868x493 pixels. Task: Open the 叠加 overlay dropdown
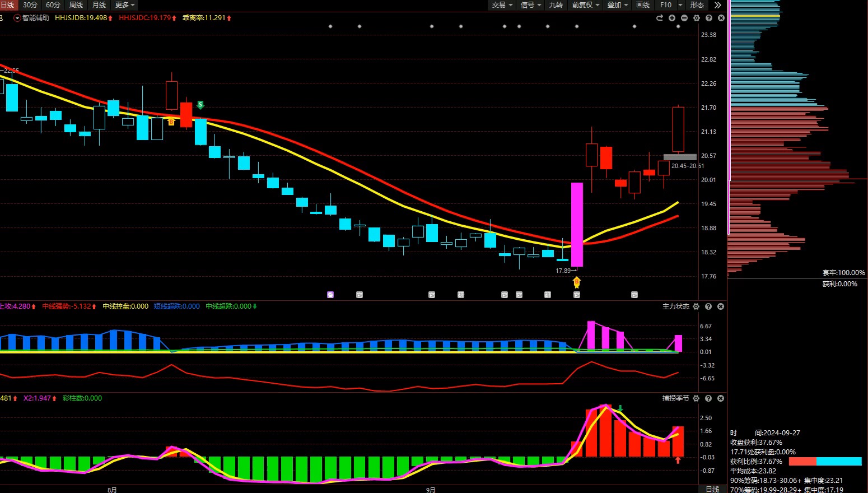tap(618, 4)
